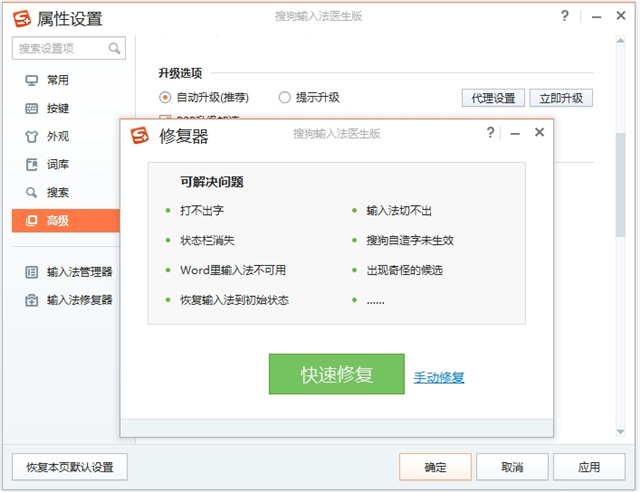Open help in the 修复器 dialog
Viewport: 640px width, 492px height.
(490, 132)
